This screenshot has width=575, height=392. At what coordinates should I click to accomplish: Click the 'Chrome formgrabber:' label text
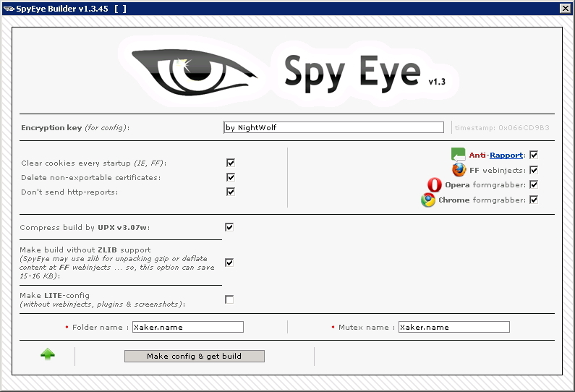482,200
